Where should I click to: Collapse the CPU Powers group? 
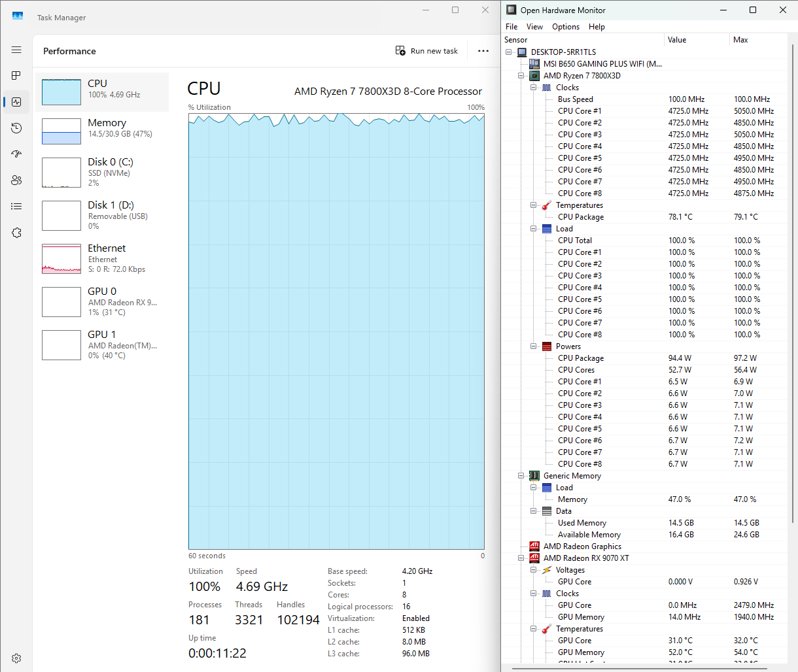pos(534,346)
